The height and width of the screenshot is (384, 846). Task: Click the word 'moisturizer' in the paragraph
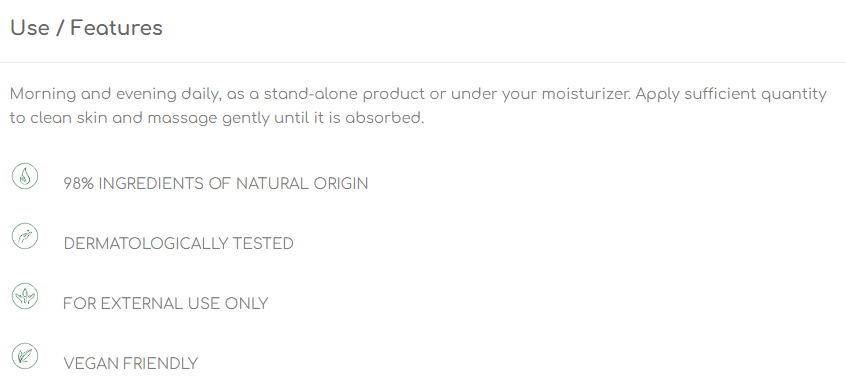(x=585, y=94)
